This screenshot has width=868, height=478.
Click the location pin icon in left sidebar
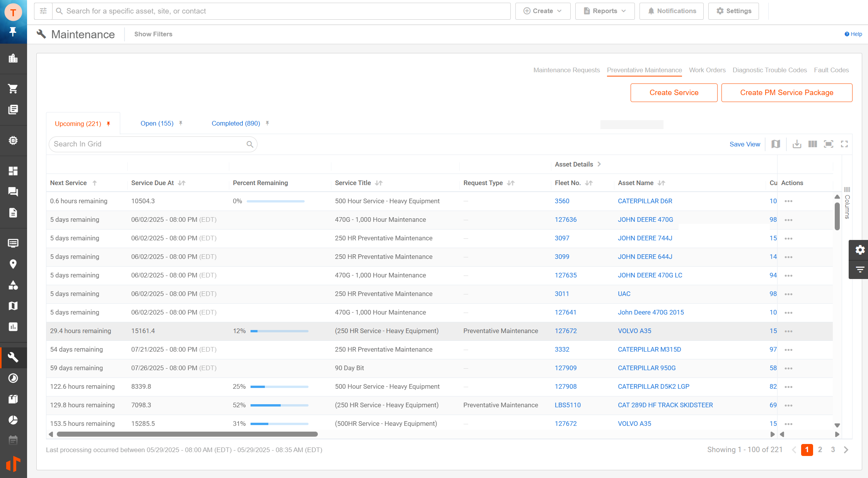point(13,264)
